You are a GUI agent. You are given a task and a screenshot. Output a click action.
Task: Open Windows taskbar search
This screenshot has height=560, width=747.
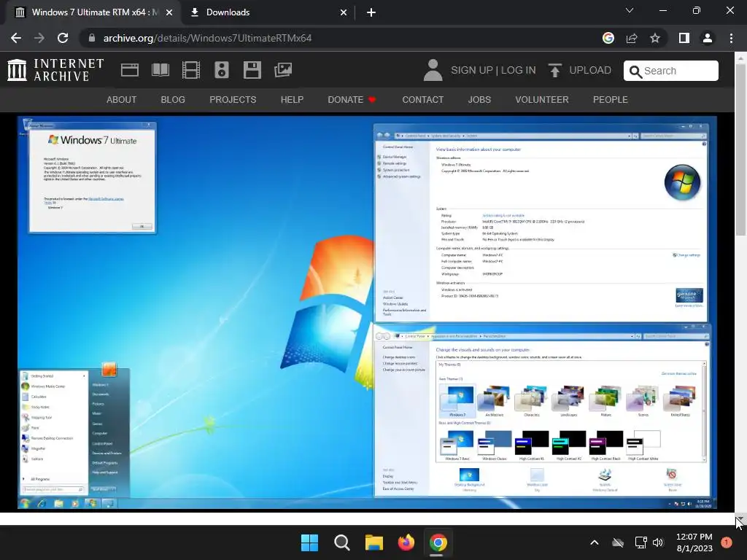pos(341,542)
